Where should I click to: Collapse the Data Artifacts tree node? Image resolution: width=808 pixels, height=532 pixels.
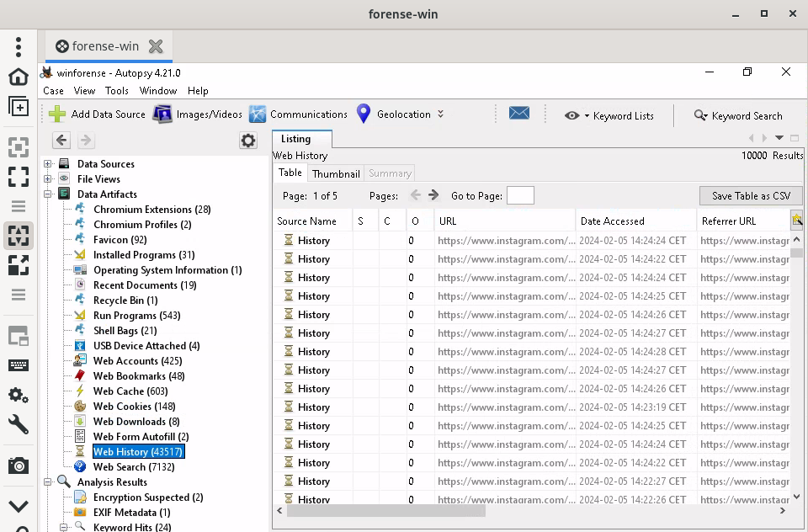[48, 194]
